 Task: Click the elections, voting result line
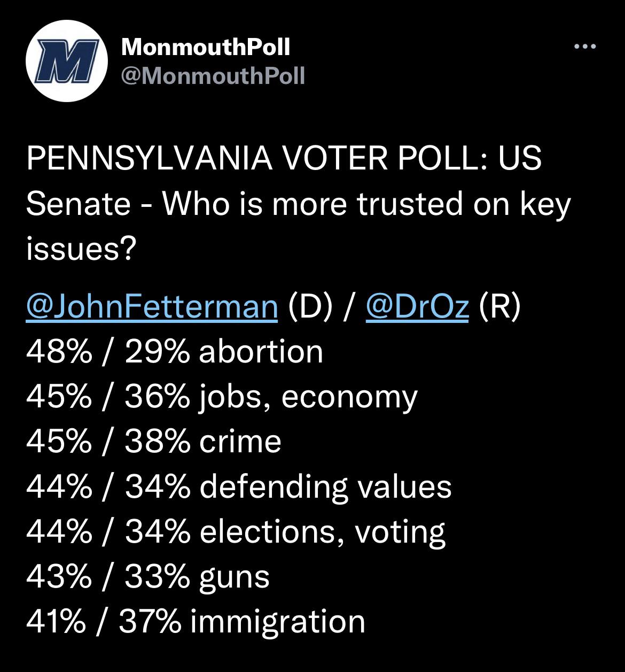coord(235,531)
